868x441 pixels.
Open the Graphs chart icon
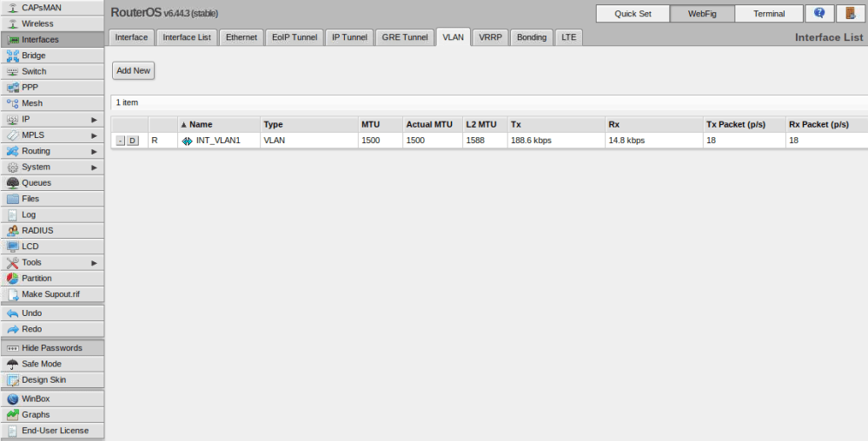tap(13, 415)
